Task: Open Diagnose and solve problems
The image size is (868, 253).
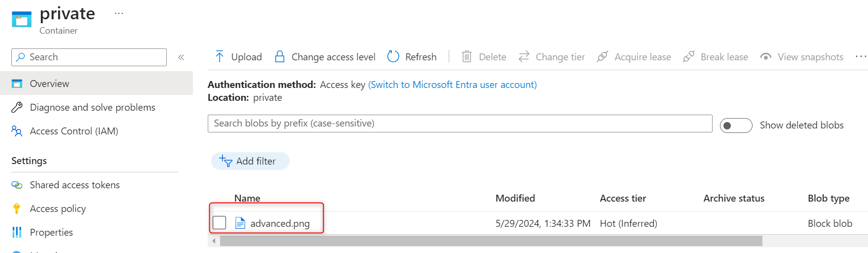Action: 92,107
